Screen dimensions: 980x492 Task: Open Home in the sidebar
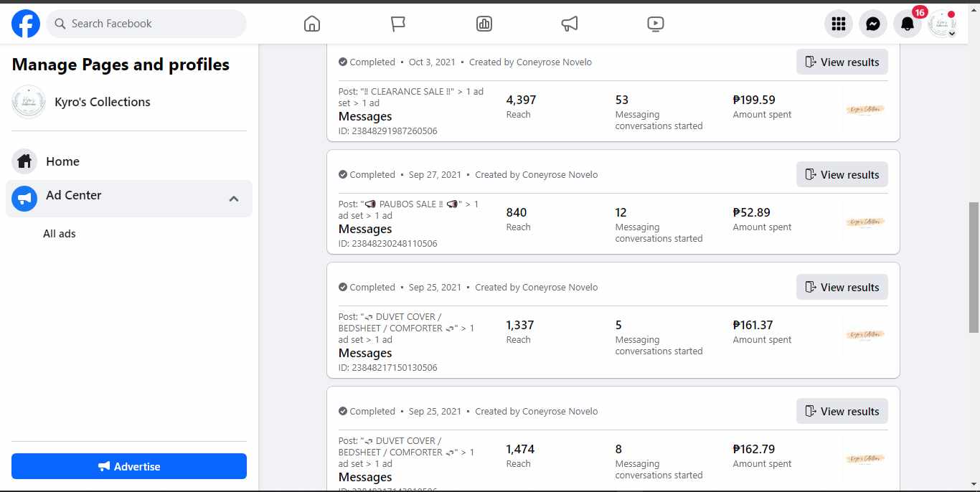[129, 161]
